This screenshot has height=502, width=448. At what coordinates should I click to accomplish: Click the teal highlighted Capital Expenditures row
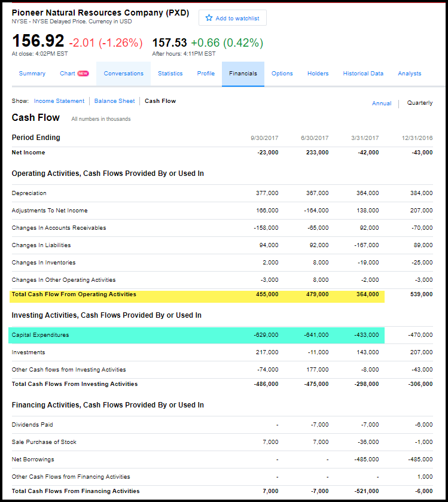[x=196, y=335]
